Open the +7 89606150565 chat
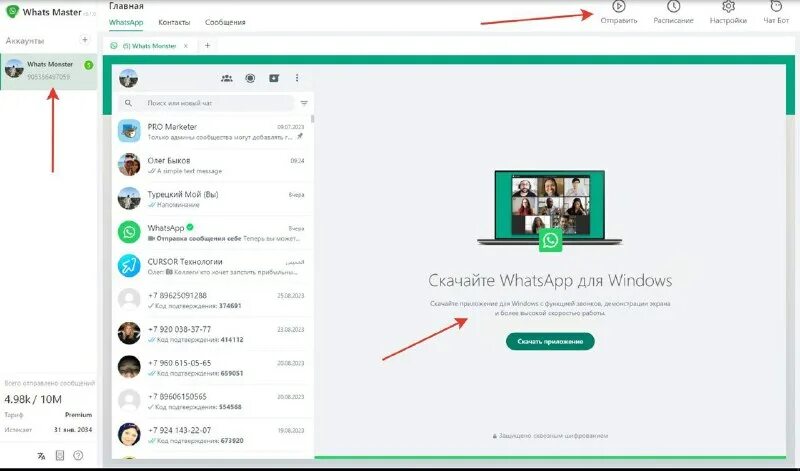 click(212, 401)
